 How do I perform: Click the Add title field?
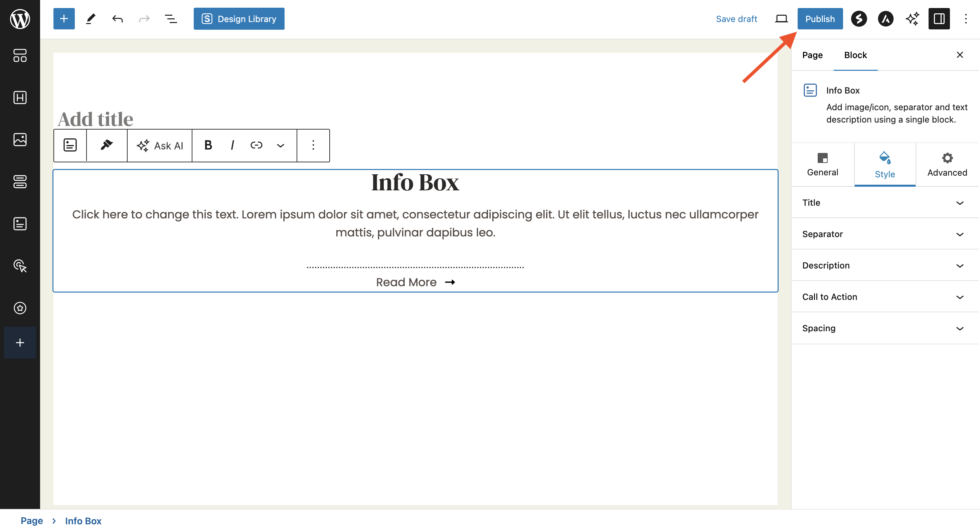click(95, 119)
